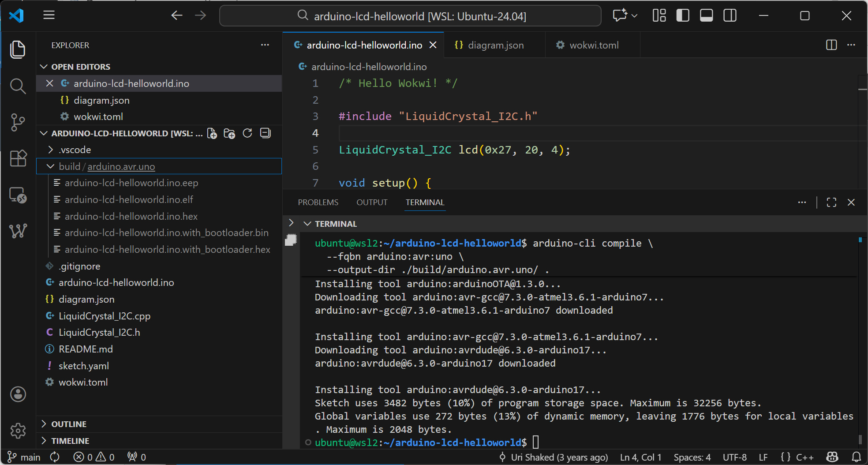868x465 pixels.
Task: Expand the OUTLINE section
Action: point(69,424)
